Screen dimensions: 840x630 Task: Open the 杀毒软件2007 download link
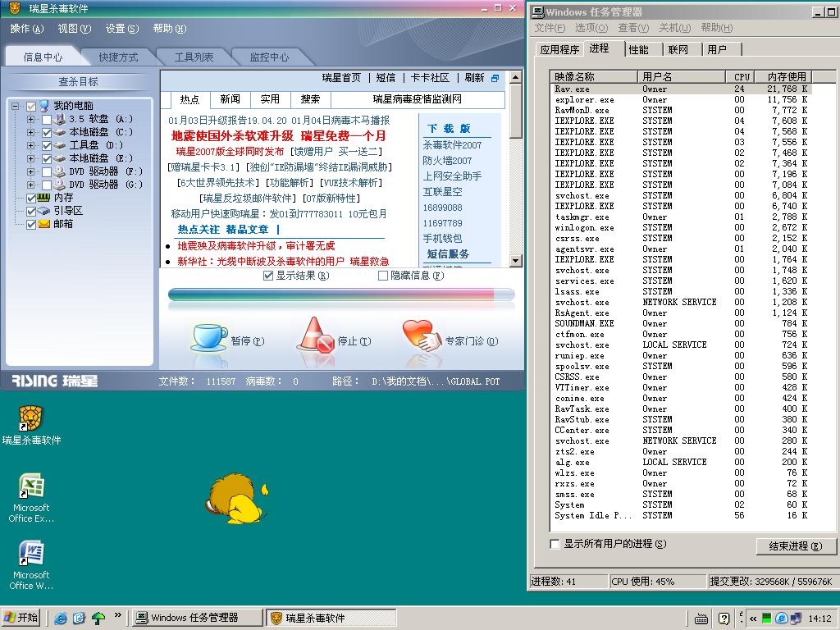point(452,145)
